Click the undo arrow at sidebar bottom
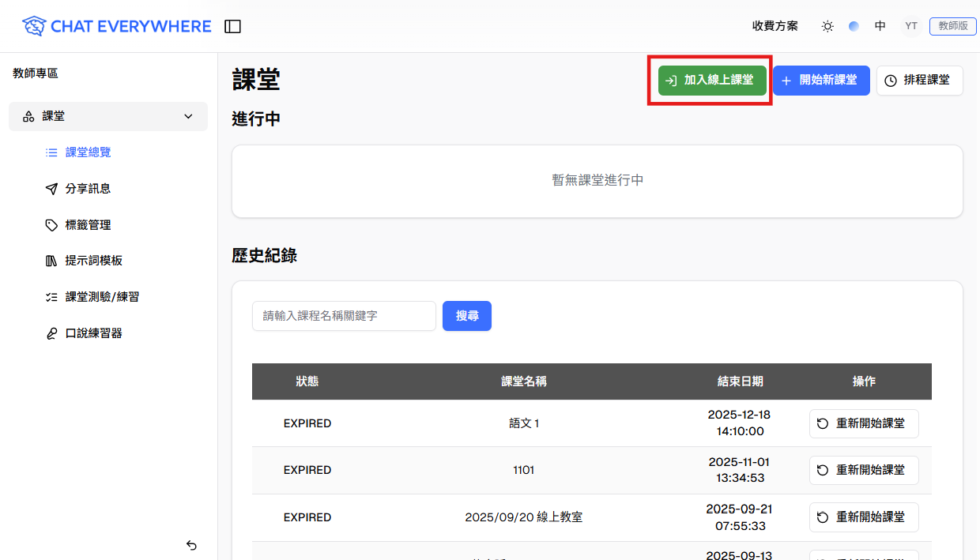The height and width of the screenshot is (560, 980). pos(191,545)
